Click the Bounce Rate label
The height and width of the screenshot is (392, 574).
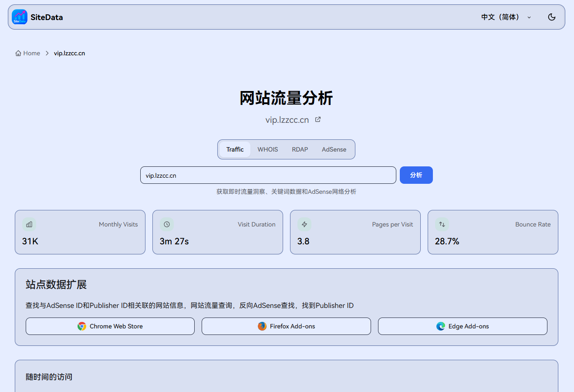(533, 224)
